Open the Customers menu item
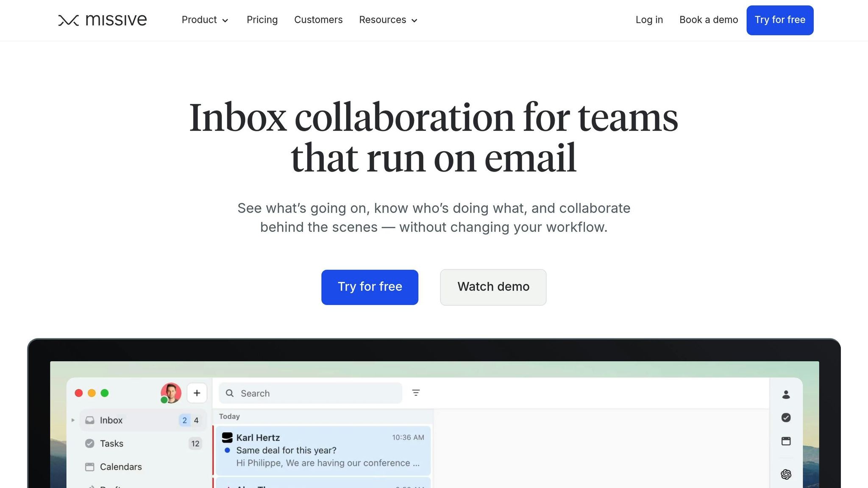868x488 pixels. point(318,20)
